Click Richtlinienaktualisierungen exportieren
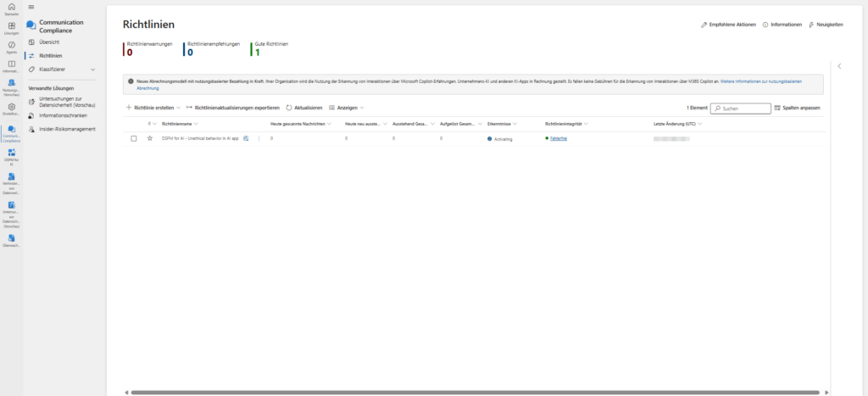Screen dimensions: 868x396 [x=233, y=109]
